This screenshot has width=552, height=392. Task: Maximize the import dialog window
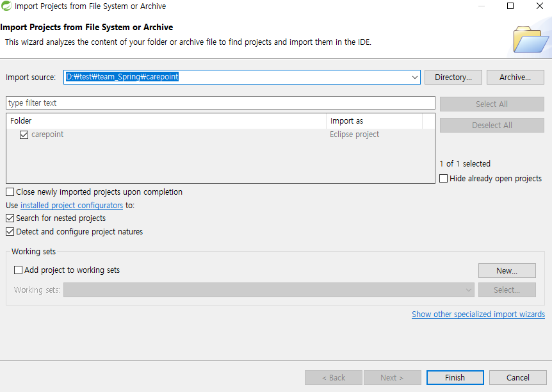click(x=510, y=6)
